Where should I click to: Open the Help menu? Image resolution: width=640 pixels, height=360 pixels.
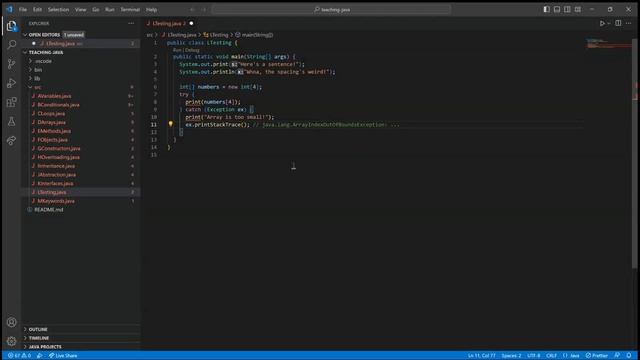coord(151,9)
